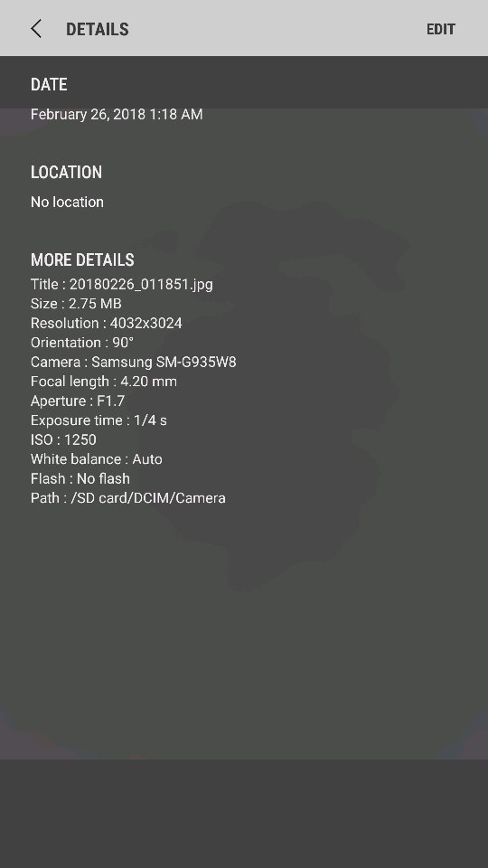The image size is (488, 868).
Task: Tap the LOCATION section heading
Action: (x=66, y=172)
